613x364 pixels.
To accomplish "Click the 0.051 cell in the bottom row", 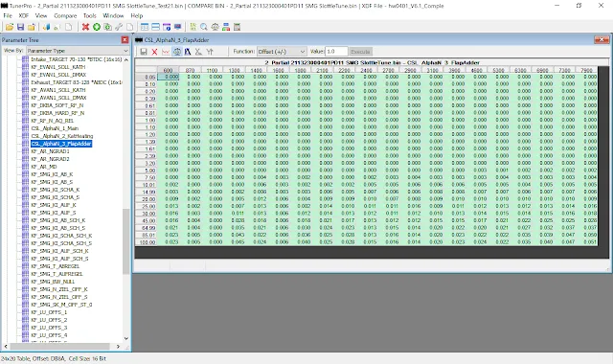I will point(587,242).
